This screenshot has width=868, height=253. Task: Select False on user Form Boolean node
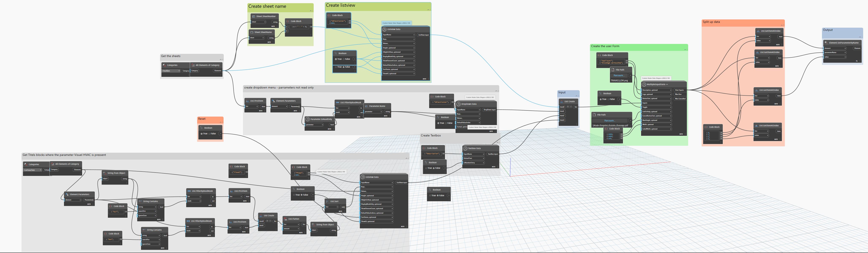coord(609,99)
